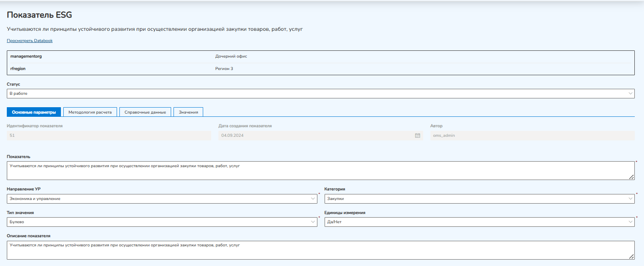
Task: Open calendar icon in creation date field
Action: point(418,136)
